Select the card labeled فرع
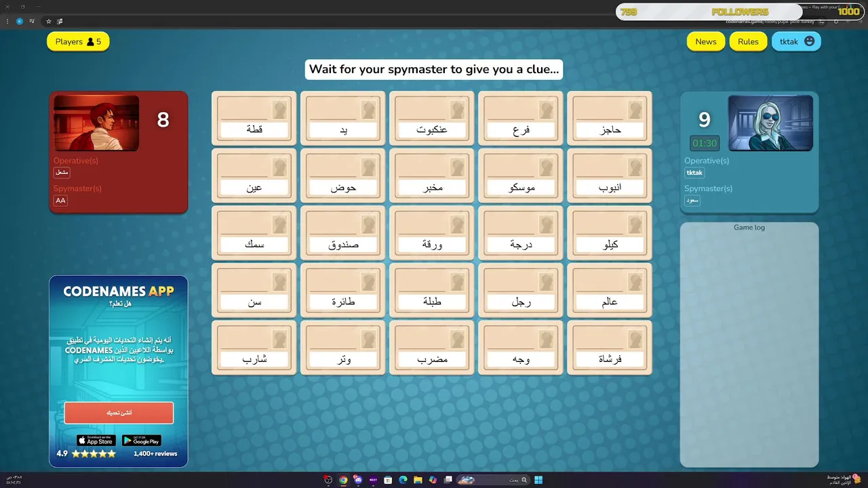The height and width of the screenshot is (488, 868). coord(521,119)
